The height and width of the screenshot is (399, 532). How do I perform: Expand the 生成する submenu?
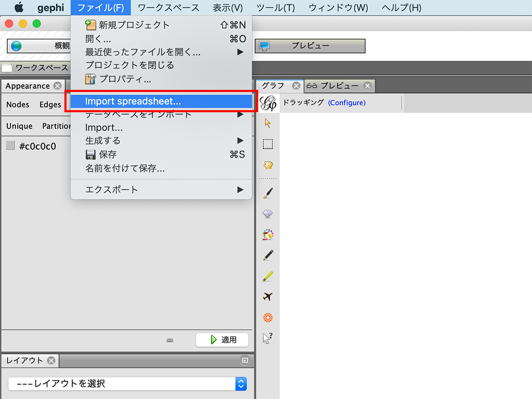pos(161,140)
